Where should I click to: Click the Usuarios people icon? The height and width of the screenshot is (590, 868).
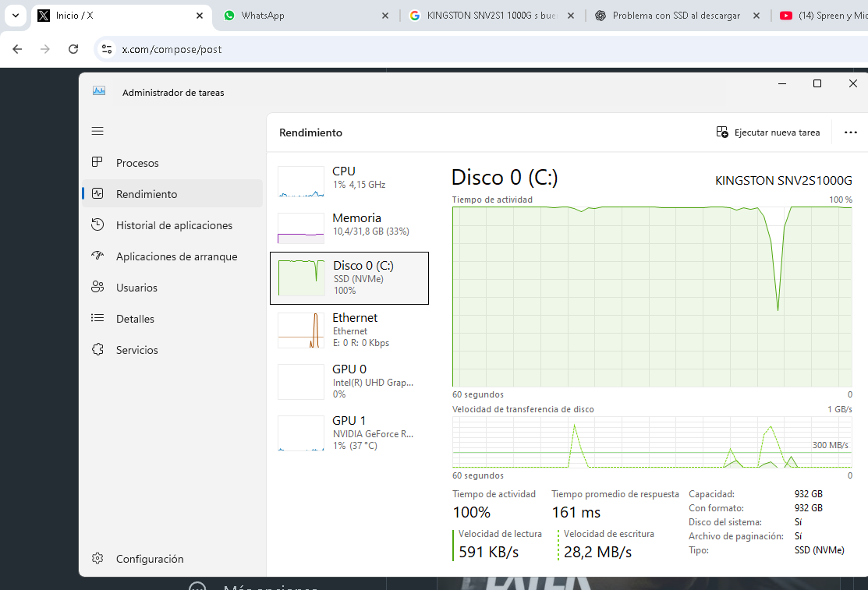pyautogui.click(x=97, y=287)
